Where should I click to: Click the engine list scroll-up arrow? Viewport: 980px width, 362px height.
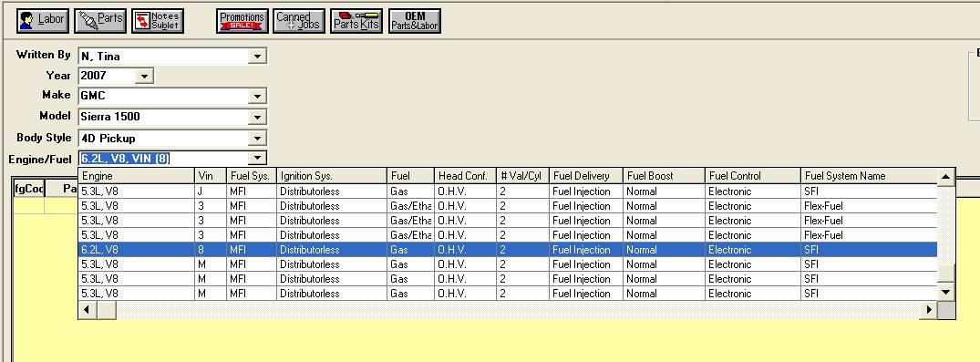coord(945,178)
